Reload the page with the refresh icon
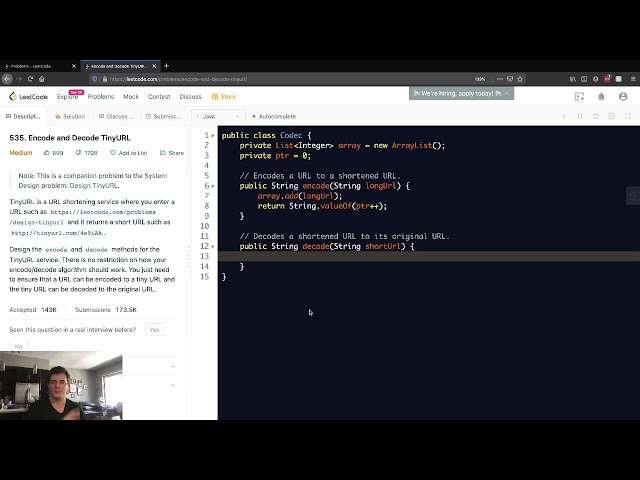 coord(30,79)
